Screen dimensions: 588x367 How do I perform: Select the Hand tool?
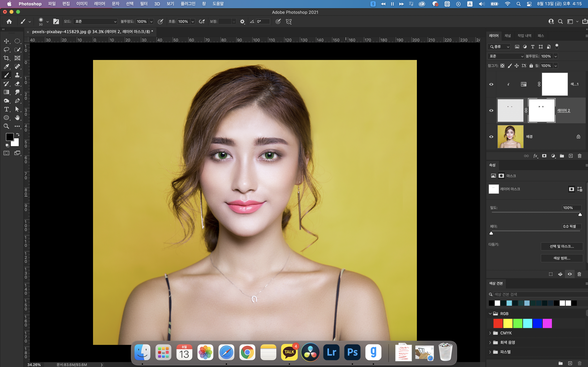[x=17, y=118]
